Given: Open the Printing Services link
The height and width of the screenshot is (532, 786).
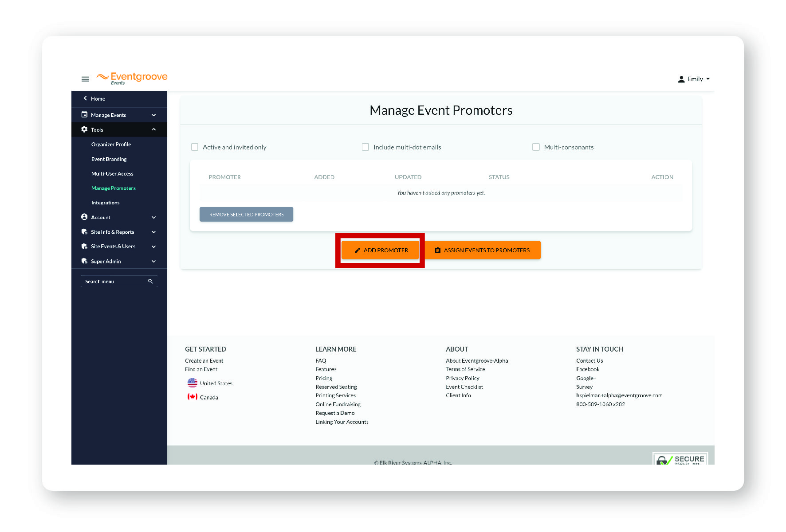Looking at the screenshot, I should tap(335, 395).
